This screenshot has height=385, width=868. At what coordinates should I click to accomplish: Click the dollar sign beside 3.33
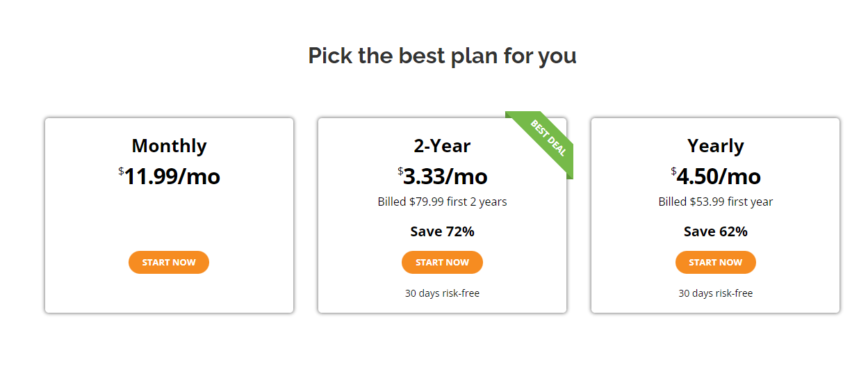pos(400,171)
